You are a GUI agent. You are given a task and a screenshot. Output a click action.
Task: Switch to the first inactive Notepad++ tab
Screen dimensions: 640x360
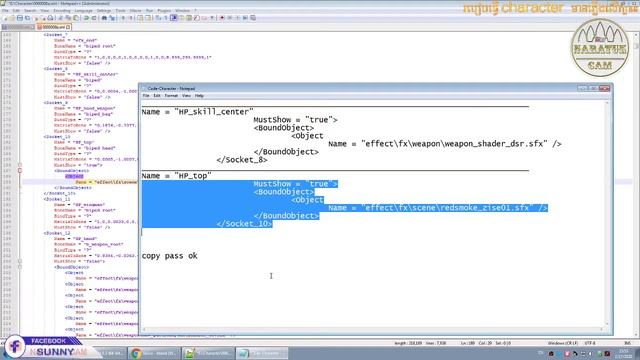click(18, 27)
